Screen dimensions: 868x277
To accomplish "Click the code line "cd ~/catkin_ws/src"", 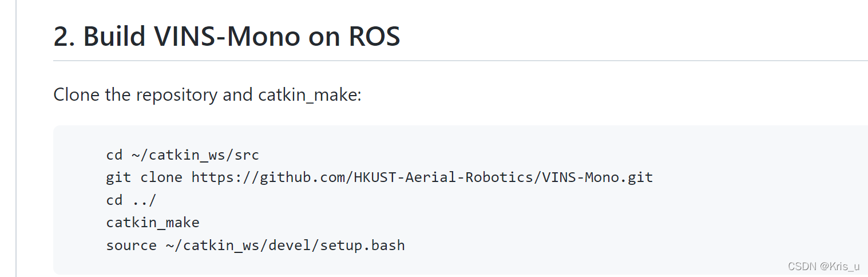I will [x=183, y=155].
